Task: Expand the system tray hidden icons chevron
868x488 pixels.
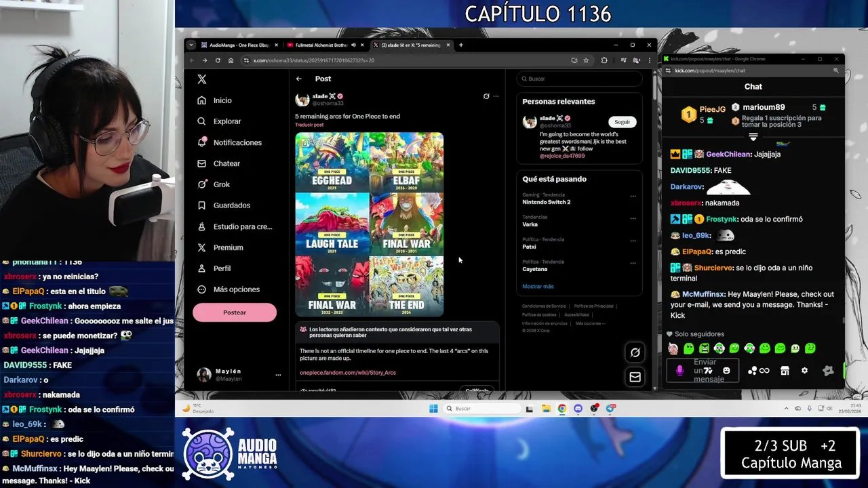Action: click(787, 409)
